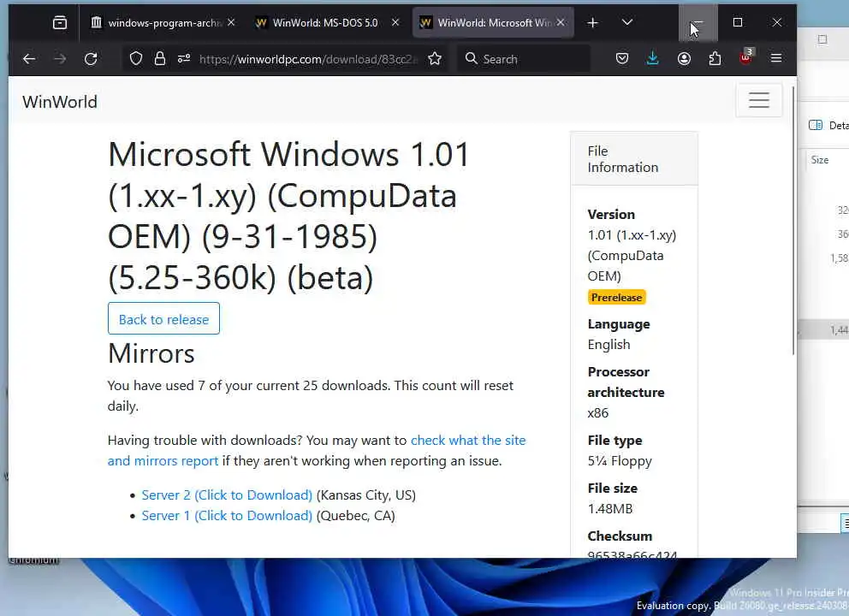Open Firefox View icon in tab bar
The image size is (849, 616).
[x=60, y=23]
